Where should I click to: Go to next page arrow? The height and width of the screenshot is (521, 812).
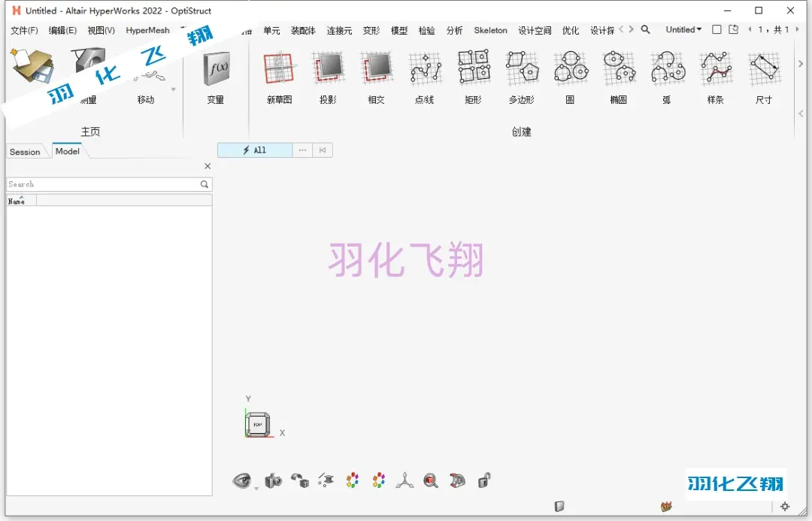click(x=797, y=29)
